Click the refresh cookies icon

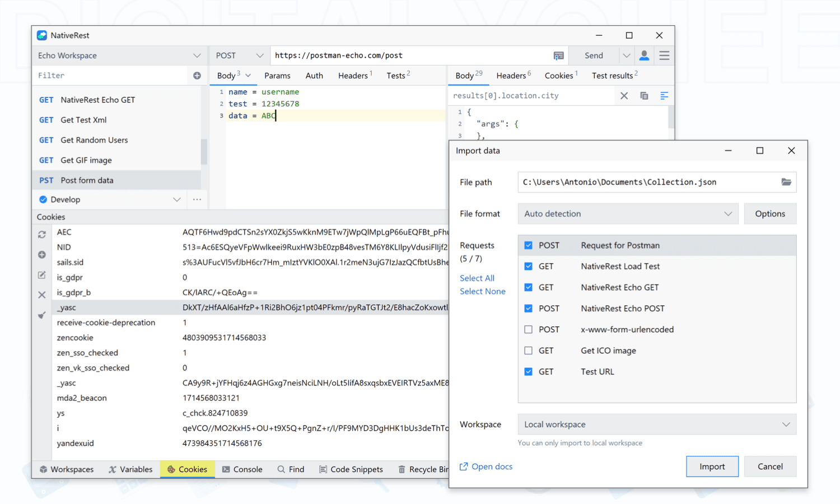tap(42, 235)
